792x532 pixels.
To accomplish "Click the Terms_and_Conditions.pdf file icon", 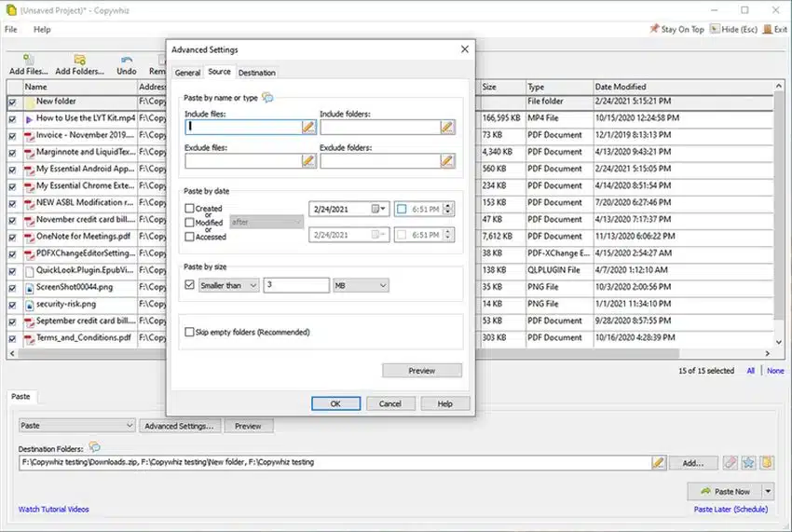I will click(29, 339).
